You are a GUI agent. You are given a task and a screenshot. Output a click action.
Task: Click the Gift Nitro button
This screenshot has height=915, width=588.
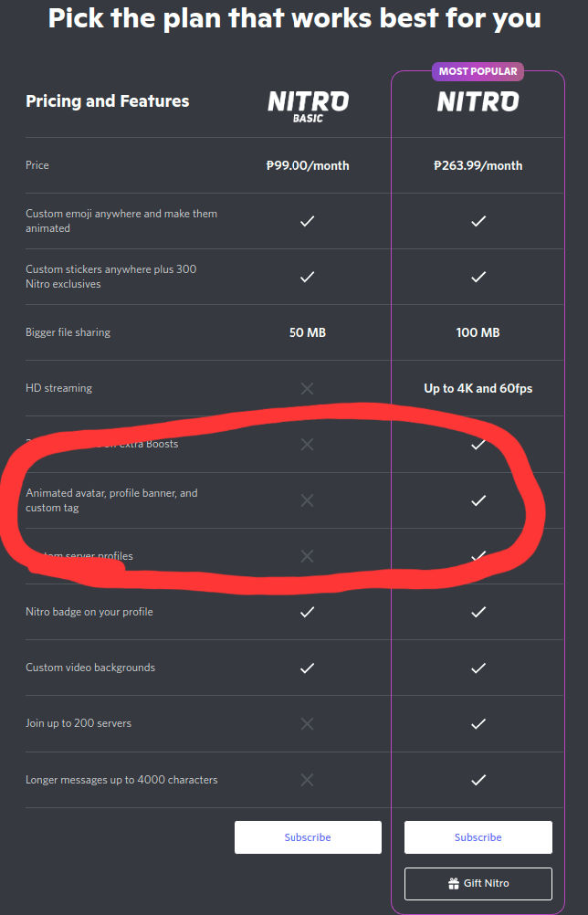(x=478, y=883)
